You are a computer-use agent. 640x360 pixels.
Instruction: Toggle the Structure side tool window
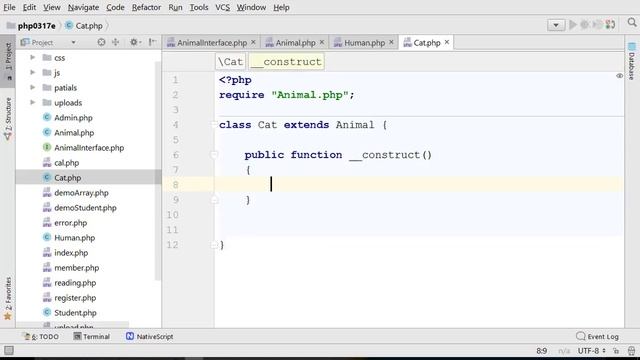point(8,118)
